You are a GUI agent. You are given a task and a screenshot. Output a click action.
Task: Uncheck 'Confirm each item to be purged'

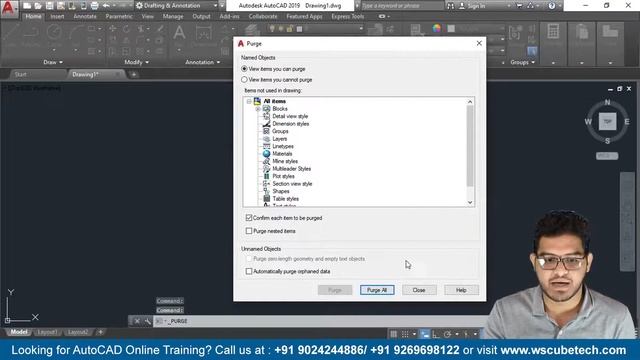249,218
